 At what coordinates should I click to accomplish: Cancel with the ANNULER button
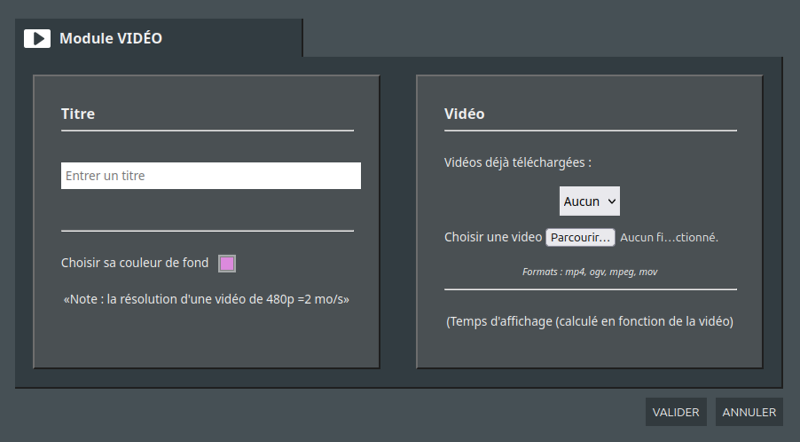coord(749,412)
